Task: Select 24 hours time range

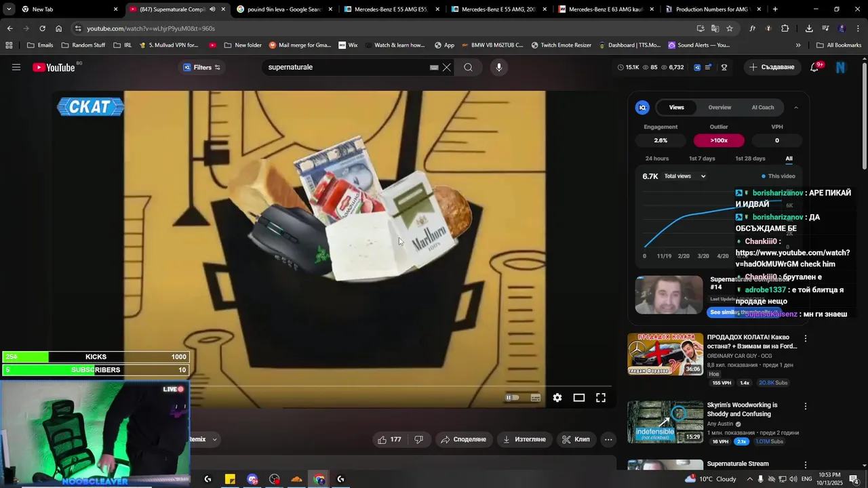Action: pos(657,159)
